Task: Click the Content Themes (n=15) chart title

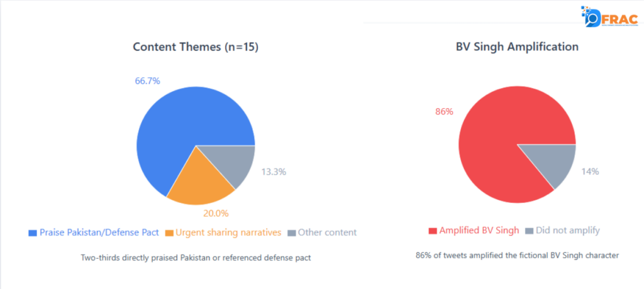Action: tap(196, 47)
